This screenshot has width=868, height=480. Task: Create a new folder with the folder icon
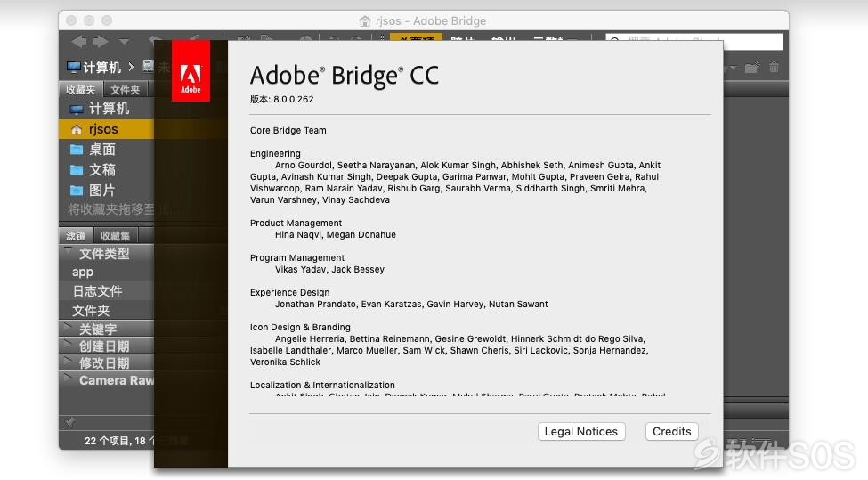pyautogui.click(x=751, y=68)
